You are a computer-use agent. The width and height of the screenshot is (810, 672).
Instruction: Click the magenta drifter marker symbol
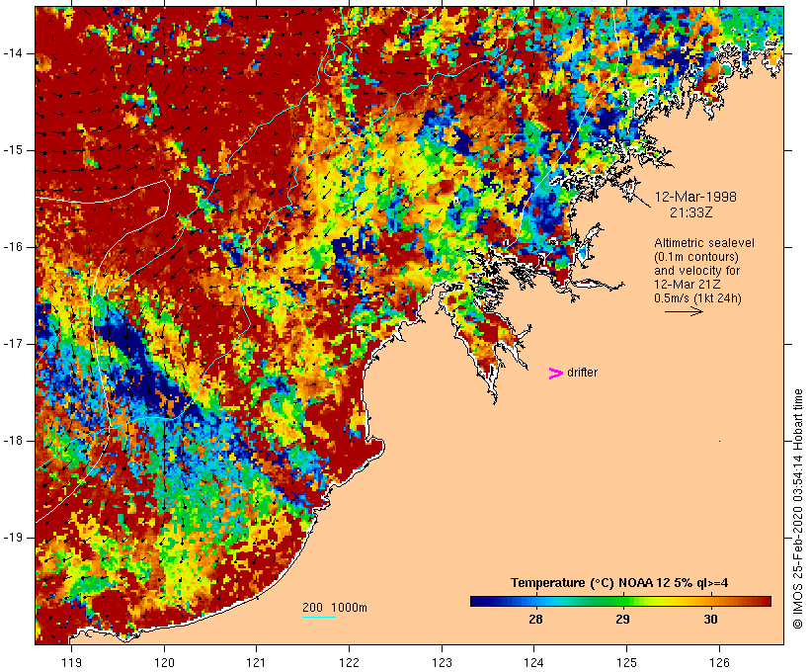(x=555, y=374)
